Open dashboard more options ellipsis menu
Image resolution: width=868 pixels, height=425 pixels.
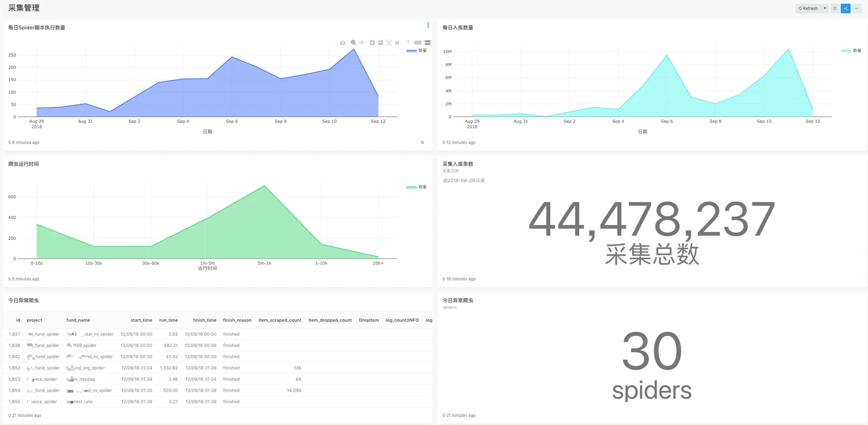857,9
